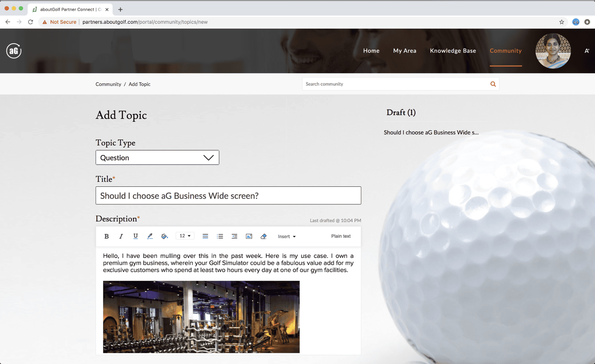Go to aboutGolf home via aG logo
Viewport: 595px width, 364px height.
[x=14, y=51]
